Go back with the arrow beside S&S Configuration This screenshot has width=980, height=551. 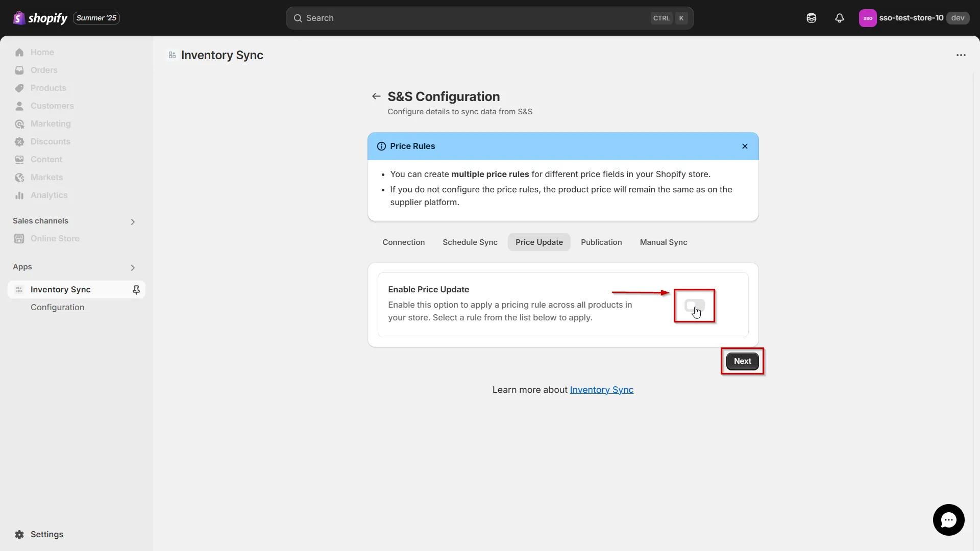point(376,96)
